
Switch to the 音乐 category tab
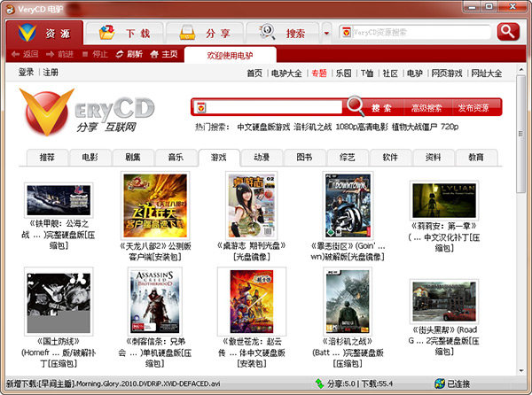[x=176, y=158]
